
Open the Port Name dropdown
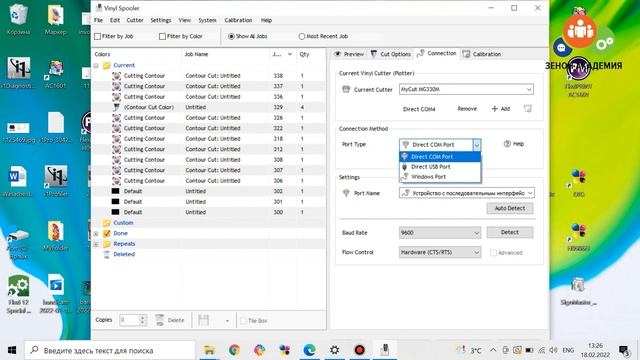(467, 193)
